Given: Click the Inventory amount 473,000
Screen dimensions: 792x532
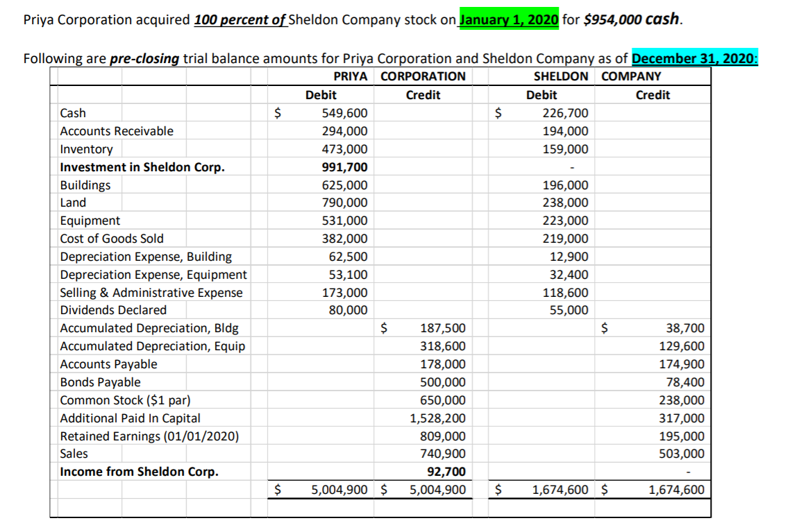Looking at the screenshot, I should 347,148.
